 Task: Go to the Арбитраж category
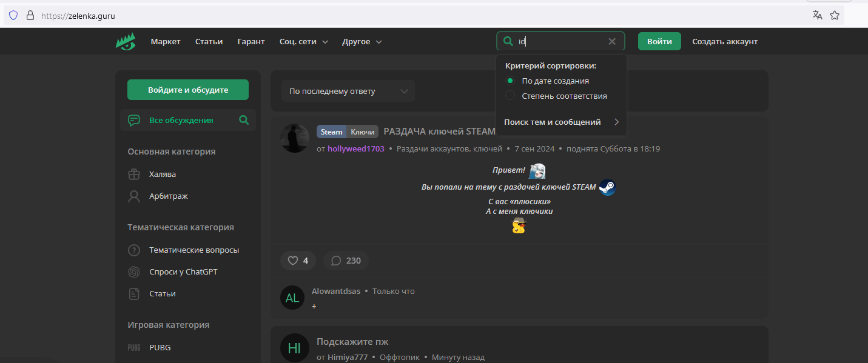click(169, 196)
